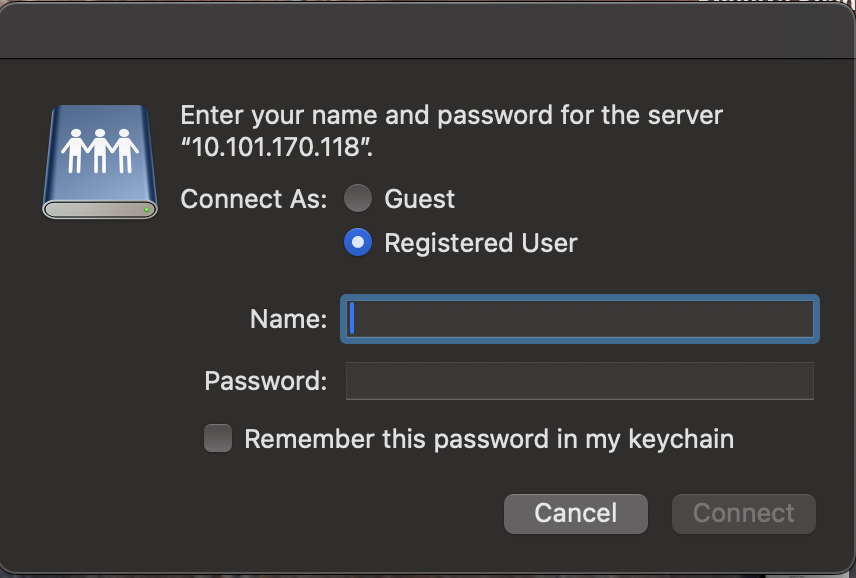Select the Guest radio button
This screenshot has height=578, width=856.
(x=358, y=199)
